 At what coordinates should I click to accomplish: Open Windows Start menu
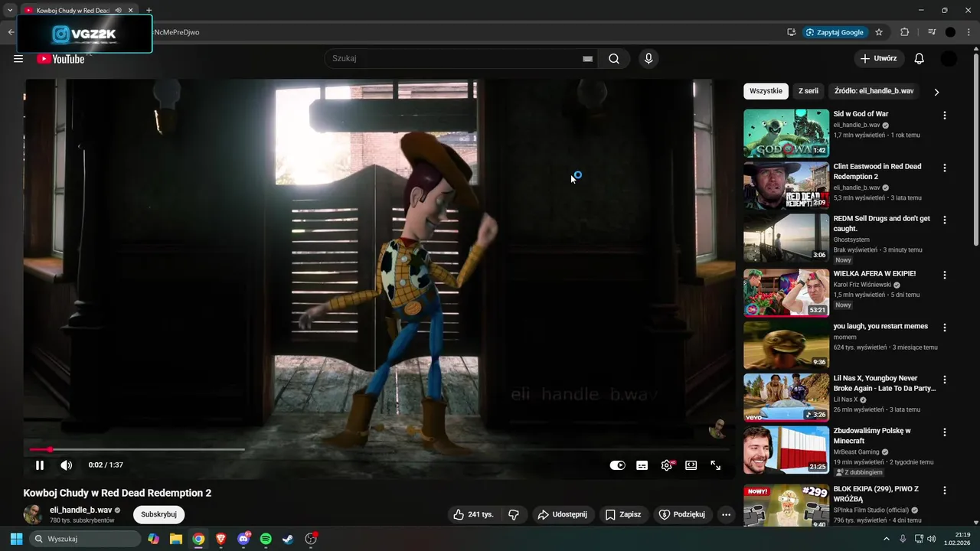click(x=16, y=539)
